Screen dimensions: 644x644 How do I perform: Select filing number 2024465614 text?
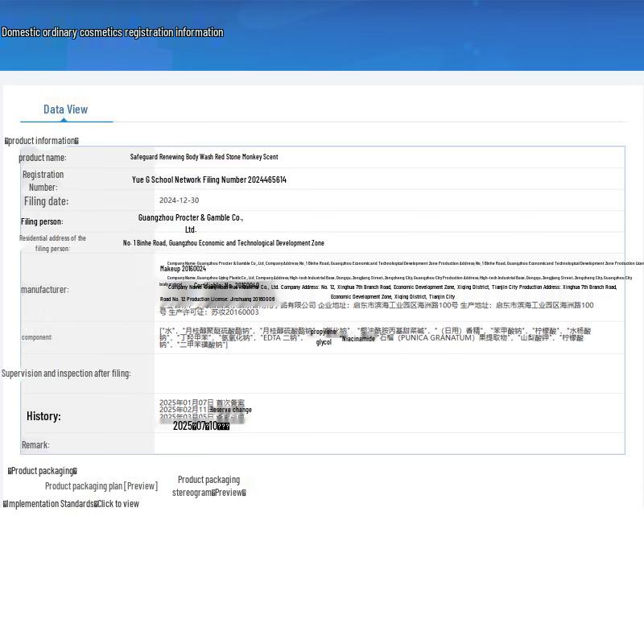(x=209, y=180)
